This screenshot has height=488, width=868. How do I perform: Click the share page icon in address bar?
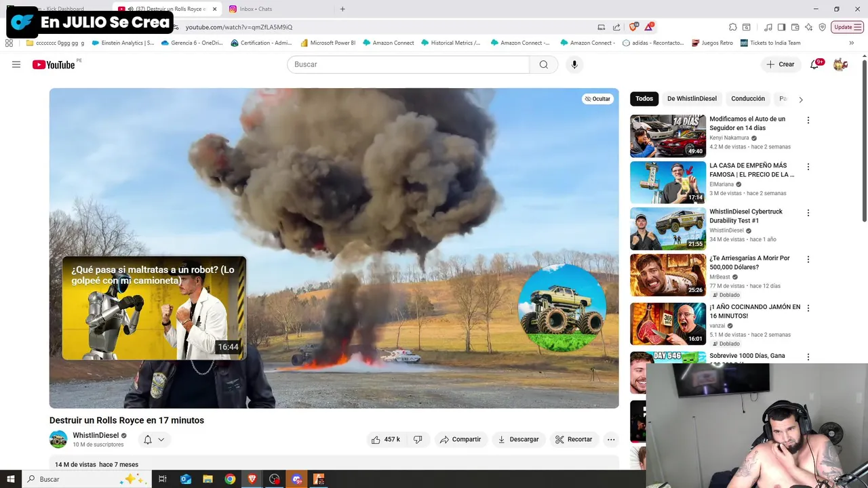616,27
